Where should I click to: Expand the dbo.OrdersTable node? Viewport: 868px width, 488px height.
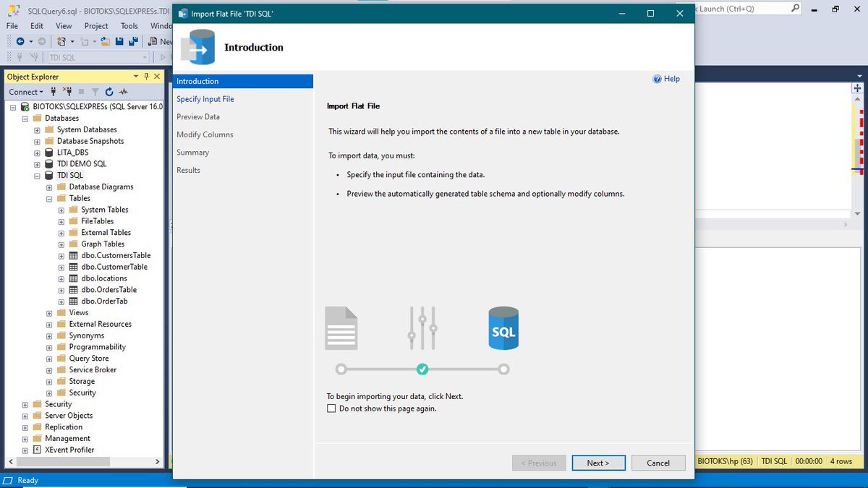(61, 290)
